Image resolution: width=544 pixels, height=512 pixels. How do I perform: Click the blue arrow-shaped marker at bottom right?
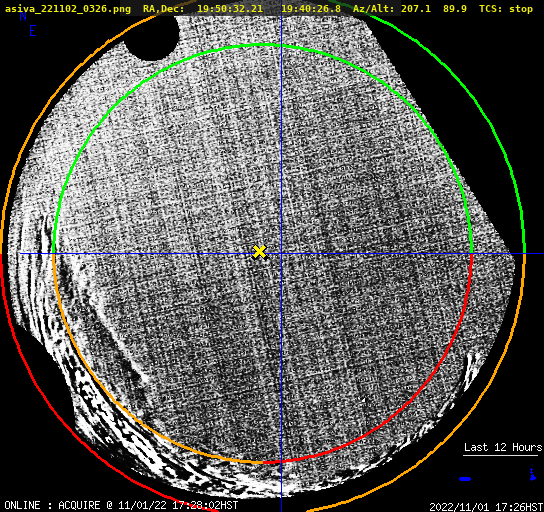point(533,475)
